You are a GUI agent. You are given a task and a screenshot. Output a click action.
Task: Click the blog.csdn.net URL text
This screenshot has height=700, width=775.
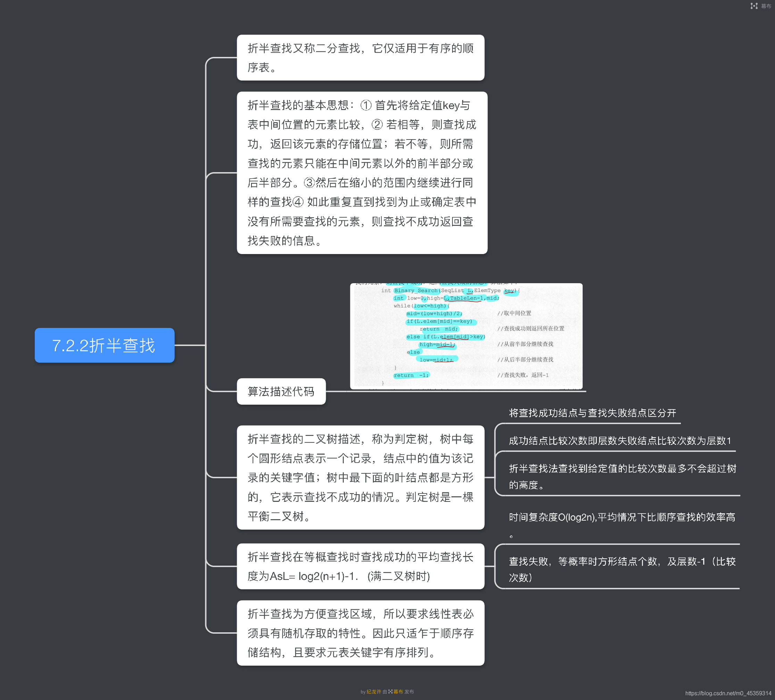click(x=728, y=693)
